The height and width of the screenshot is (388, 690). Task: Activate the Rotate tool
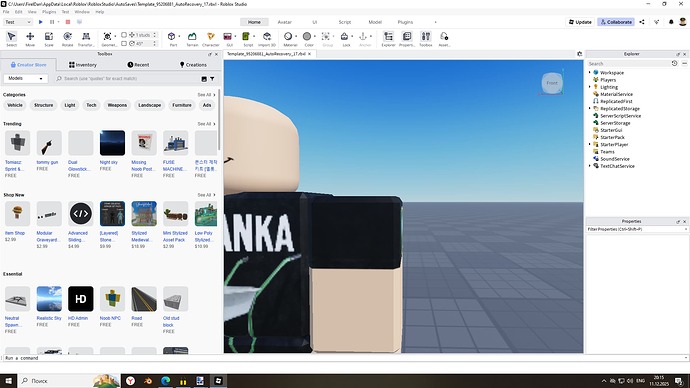[67, 39]
